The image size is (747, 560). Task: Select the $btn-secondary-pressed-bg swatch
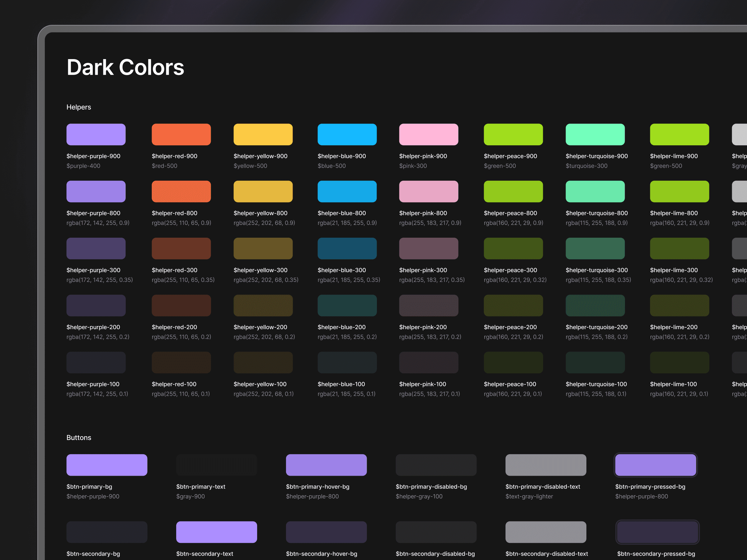657,532
